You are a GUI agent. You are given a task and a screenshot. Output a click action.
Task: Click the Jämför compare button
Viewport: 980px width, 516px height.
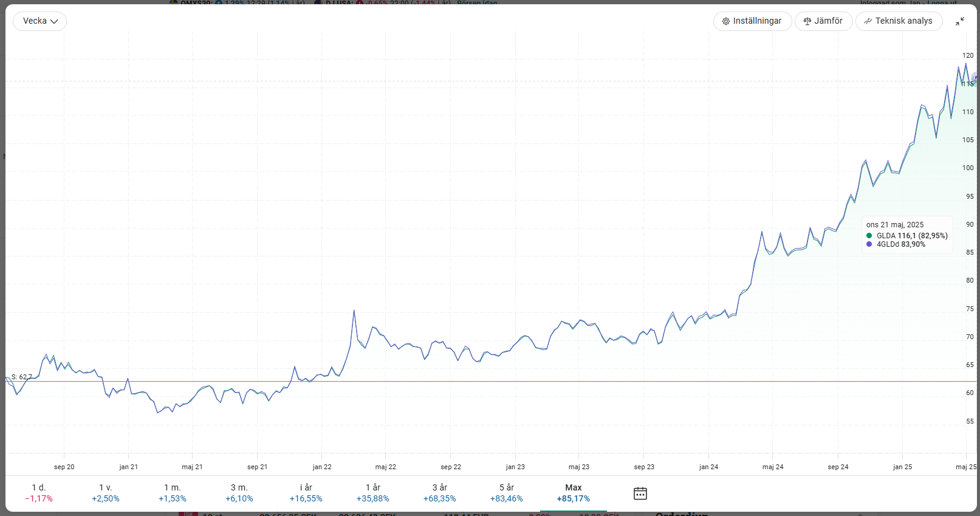823,21
